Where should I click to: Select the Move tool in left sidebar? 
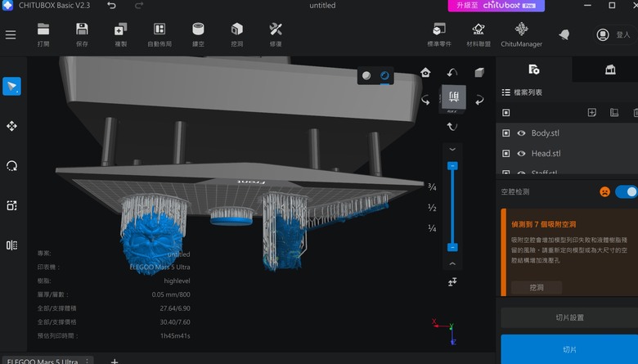click(11, 126)
